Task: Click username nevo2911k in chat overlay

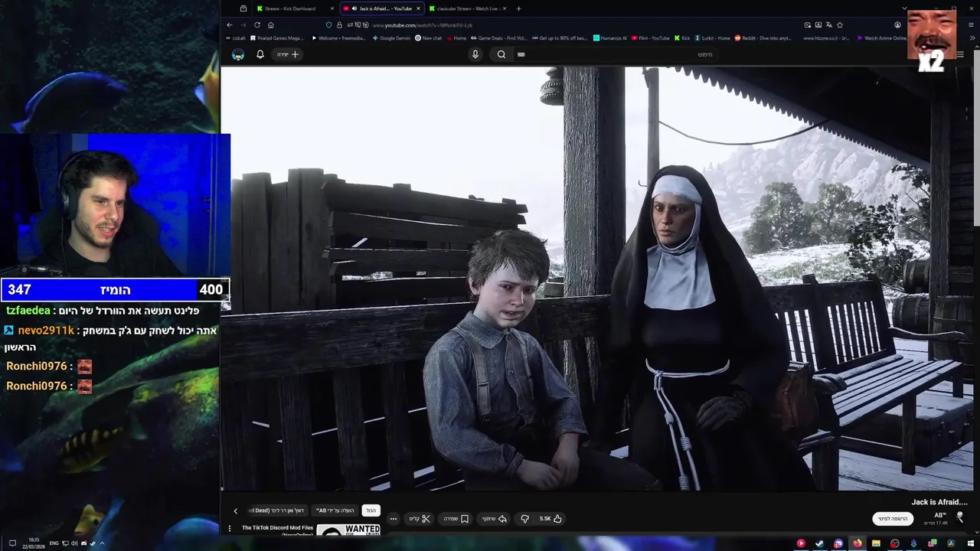Action: [x=46, y=331]
